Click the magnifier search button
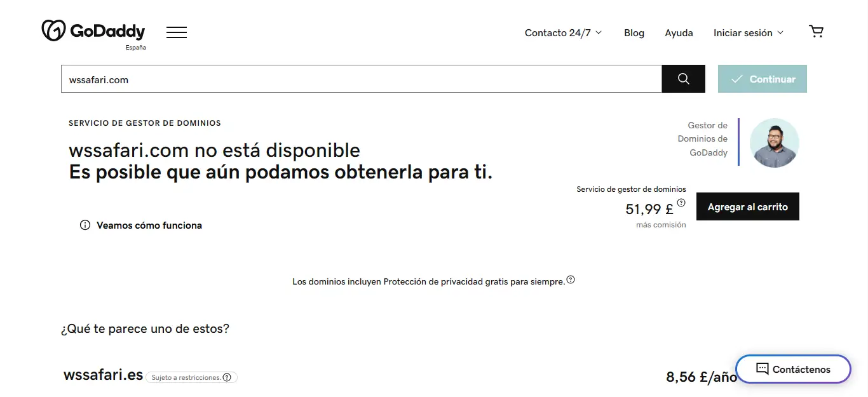This screenshot has width=868, height=397. click(x=684, y=79)
